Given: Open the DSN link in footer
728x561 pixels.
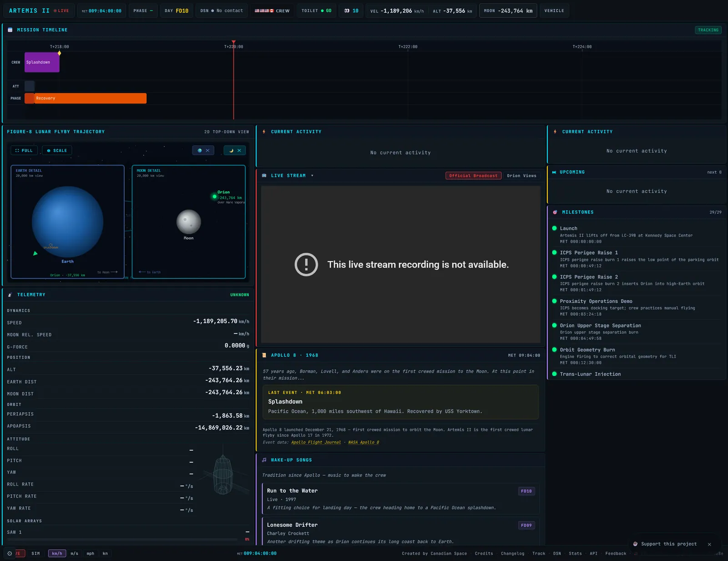Looking at the screenshot, I should tap(557, 553).
